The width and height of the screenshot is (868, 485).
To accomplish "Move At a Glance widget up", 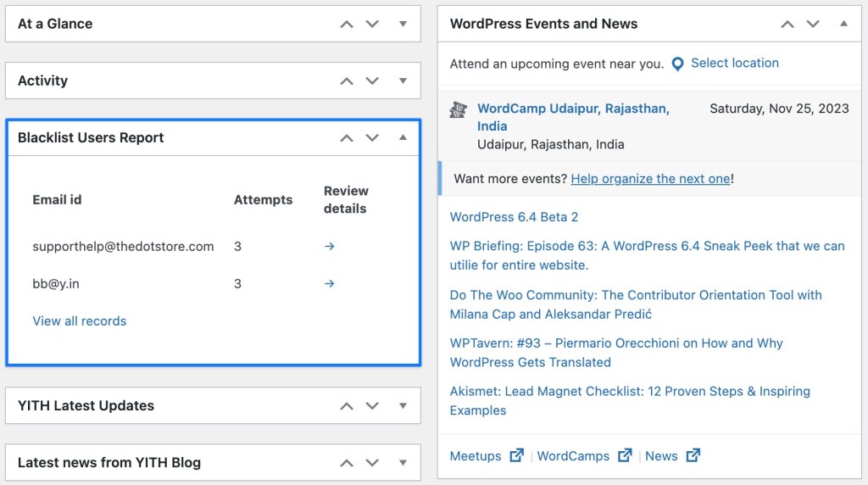I will pos(346,24).
